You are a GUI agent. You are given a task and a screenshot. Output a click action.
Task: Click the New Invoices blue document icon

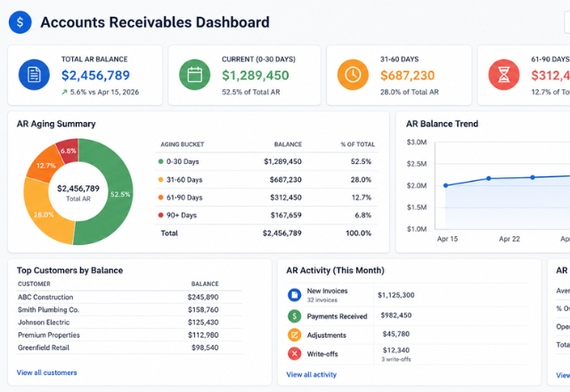(x=295, y=295)
